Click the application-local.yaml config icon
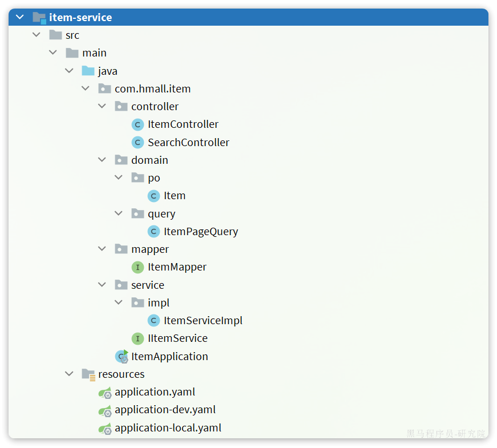Viewport: 497px width, 448px height. pyautogui.click(x=105, y=428)
